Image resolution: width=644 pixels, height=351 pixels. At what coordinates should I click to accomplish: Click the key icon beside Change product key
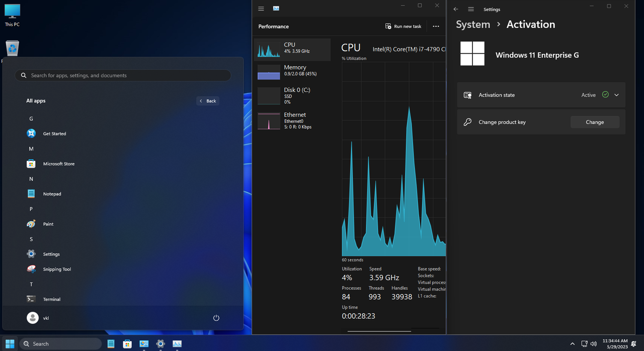pos(467,122)
